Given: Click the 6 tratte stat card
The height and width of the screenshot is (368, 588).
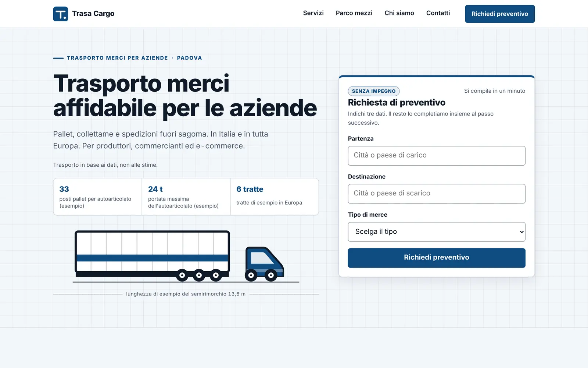Looking at the screenshot, I should tap(275, 197).
